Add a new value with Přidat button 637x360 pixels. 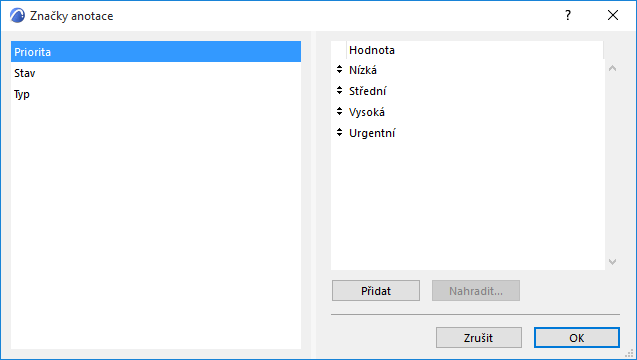[376, 291]
